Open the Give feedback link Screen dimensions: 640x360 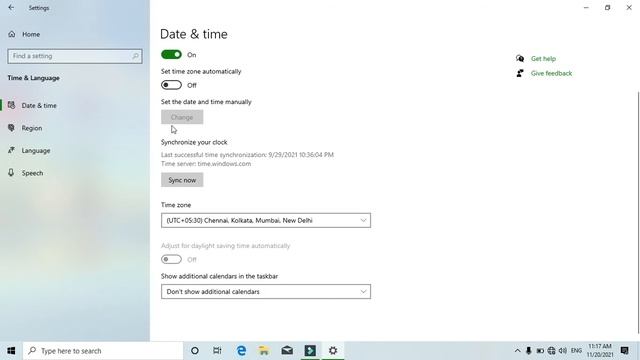pos(551,73)
